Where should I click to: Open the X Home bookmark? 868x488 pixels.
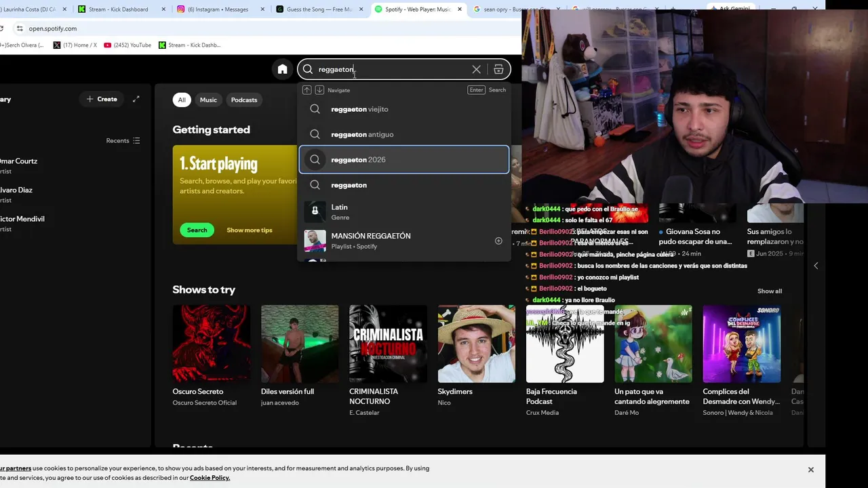[75, 45]
